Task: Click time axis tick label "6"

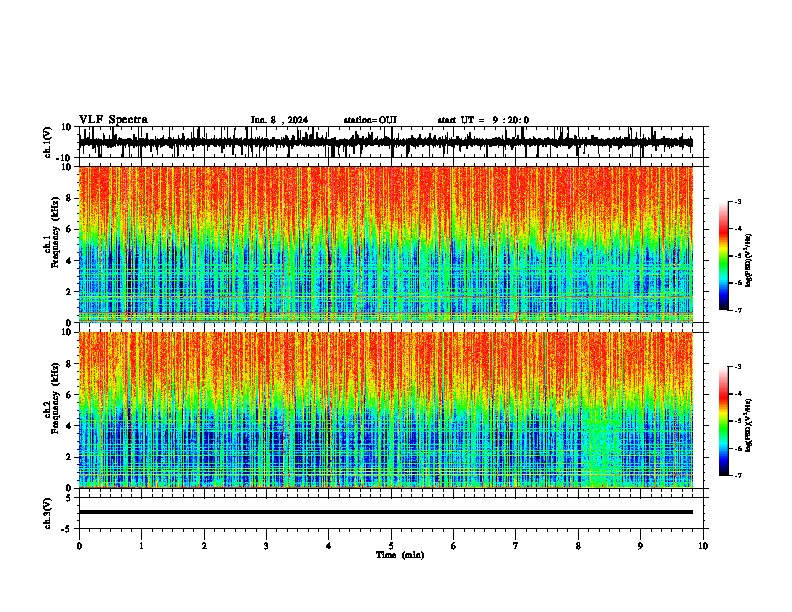Action: click(454, 546)
